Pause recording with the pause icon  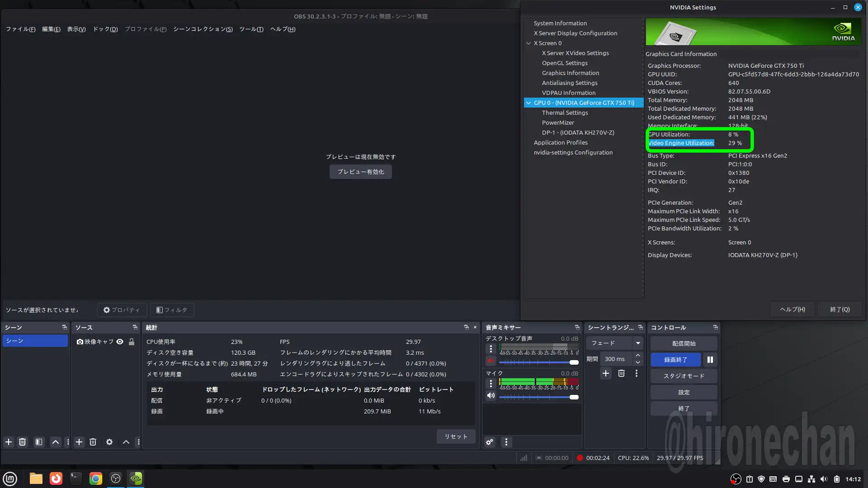710,360
